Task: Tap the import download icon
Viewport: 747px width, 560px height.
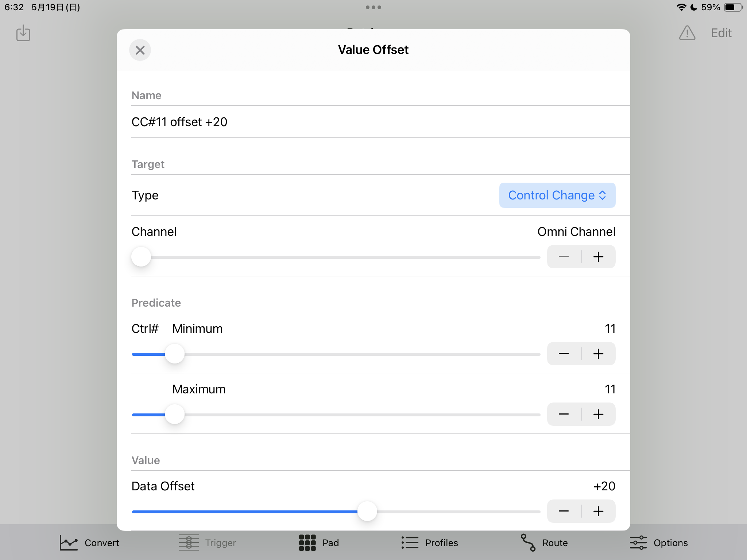Action: point(23,33)
